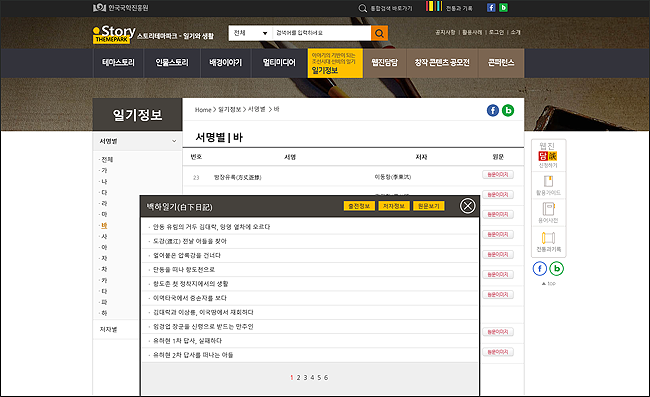Open the 공지사항 link
This screenshot has width=650, height=397.
445,32
